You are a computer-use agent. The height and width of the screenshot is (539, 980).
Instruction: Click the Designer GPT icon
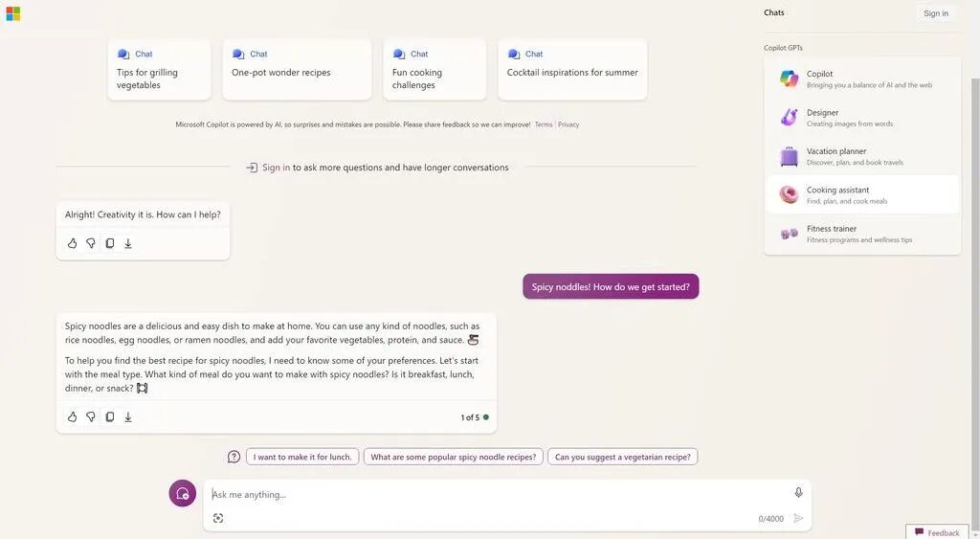[x=789, y=117]
